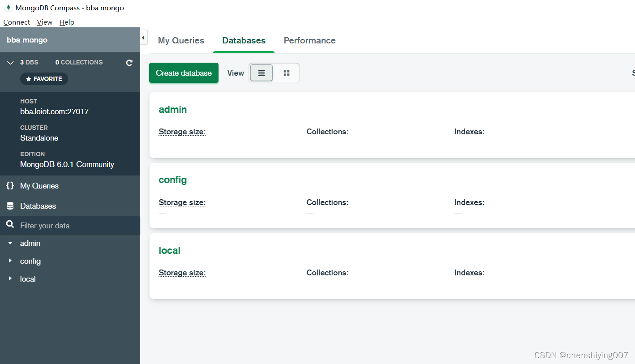Expand the config database tree arrow

tap(10, 261)
